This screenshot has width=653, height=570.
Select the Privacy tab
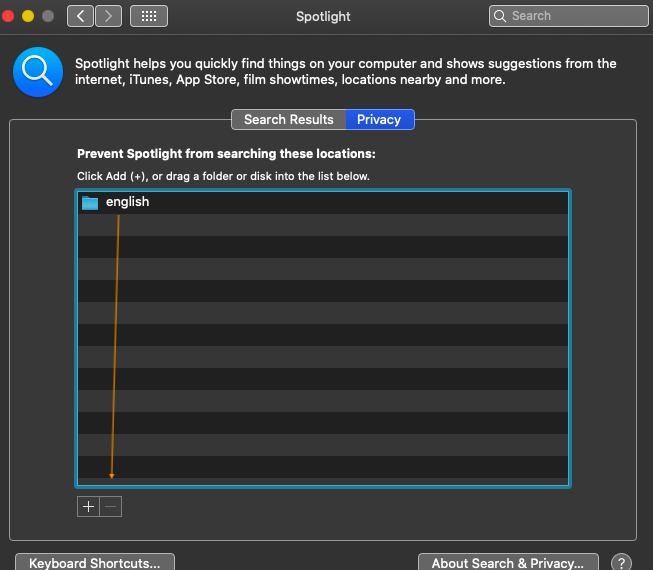click(x=380, y=119)
